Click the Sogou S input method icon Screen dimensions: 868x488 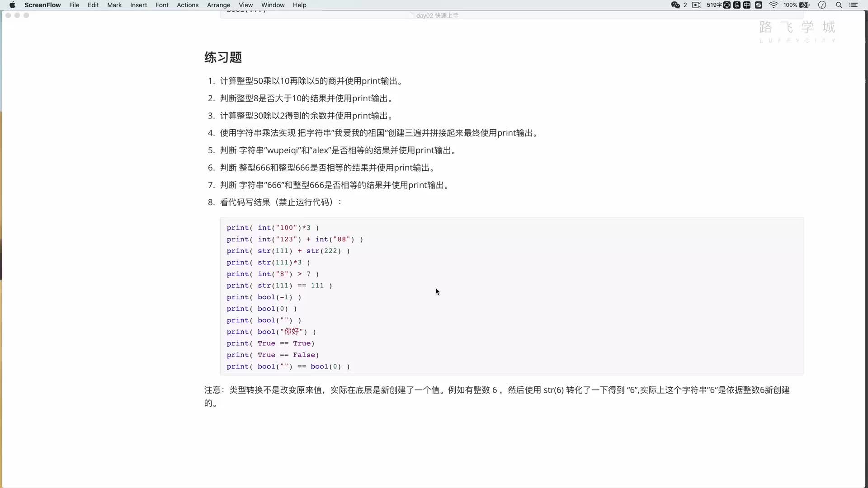[759, 5]
